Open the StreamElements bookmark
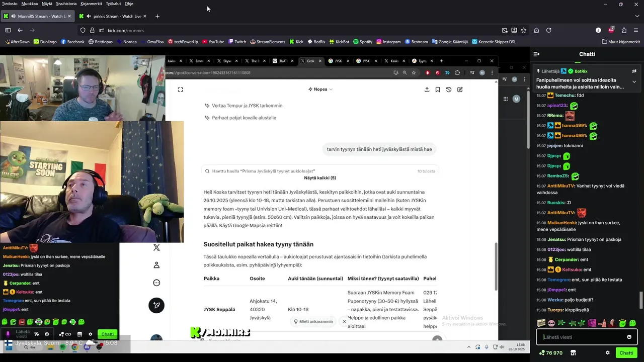Image resolution: width=644 pixels, height=362 pixels. [267, 42]
